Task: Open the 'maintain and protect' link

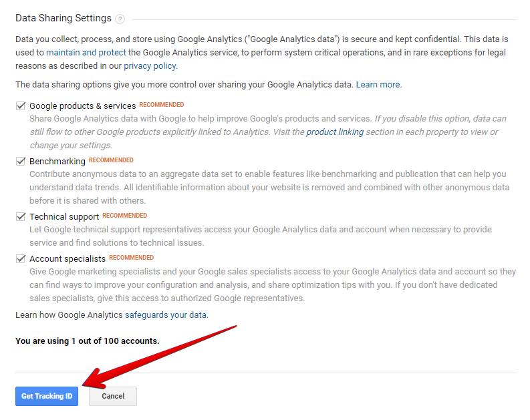Action: pos(86,53)
